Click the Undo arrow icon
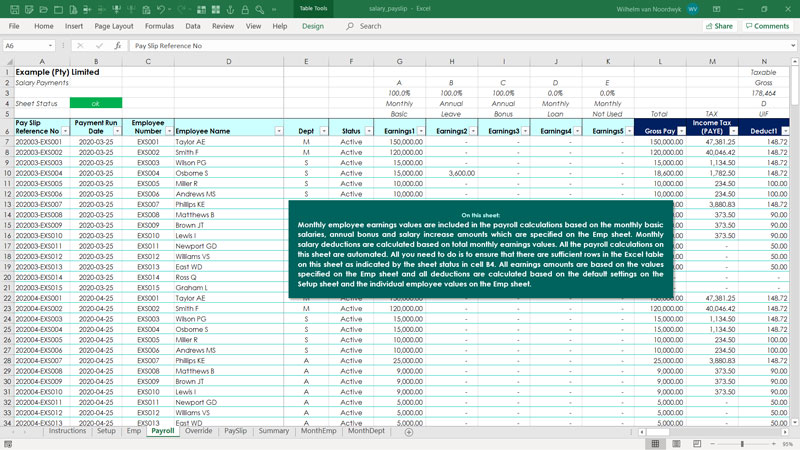Image resolution: width=800 pixels, height=450 pixels. [x=161, y=9]
